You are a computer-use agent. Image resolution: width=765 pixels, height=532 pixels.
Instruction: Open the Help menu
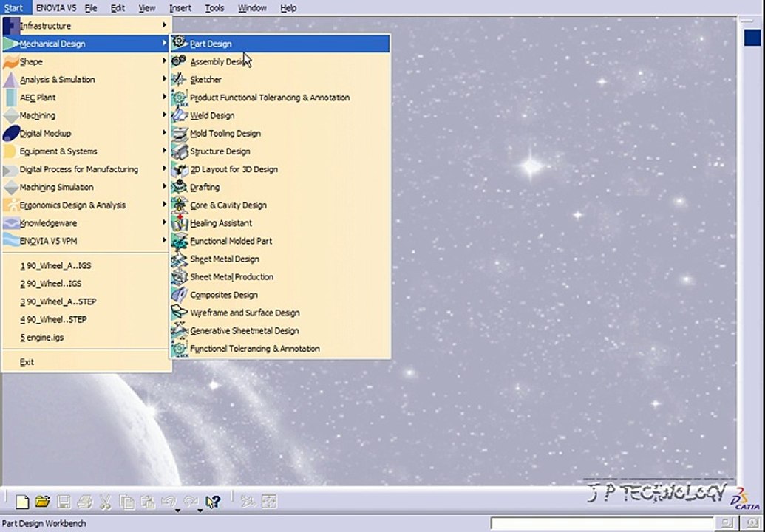(288, 8)
